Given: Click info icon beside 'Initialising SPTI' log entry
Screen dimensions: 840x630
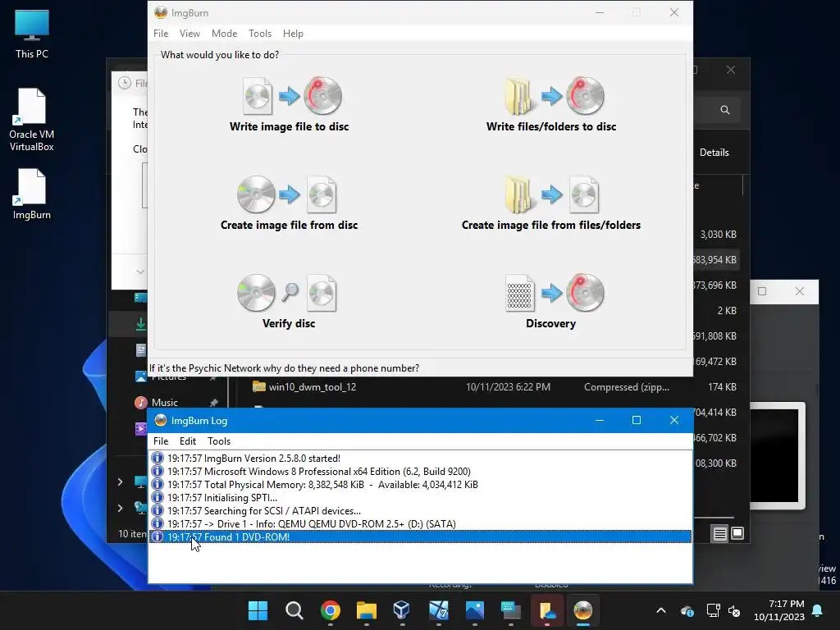Looking at the screenshot, I should (157, 498).
